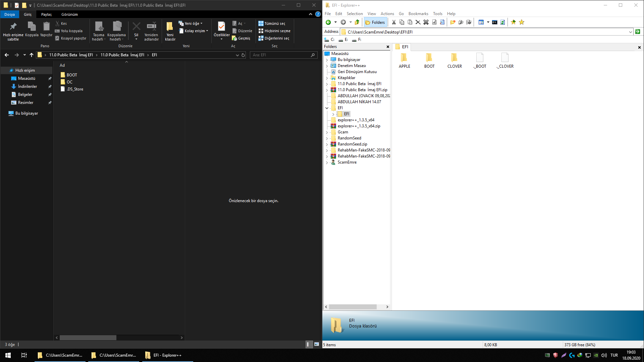The image size is (644, 362).
Task: Switch to the Görünüm ribbon tab
Action: tap(69, 14)
